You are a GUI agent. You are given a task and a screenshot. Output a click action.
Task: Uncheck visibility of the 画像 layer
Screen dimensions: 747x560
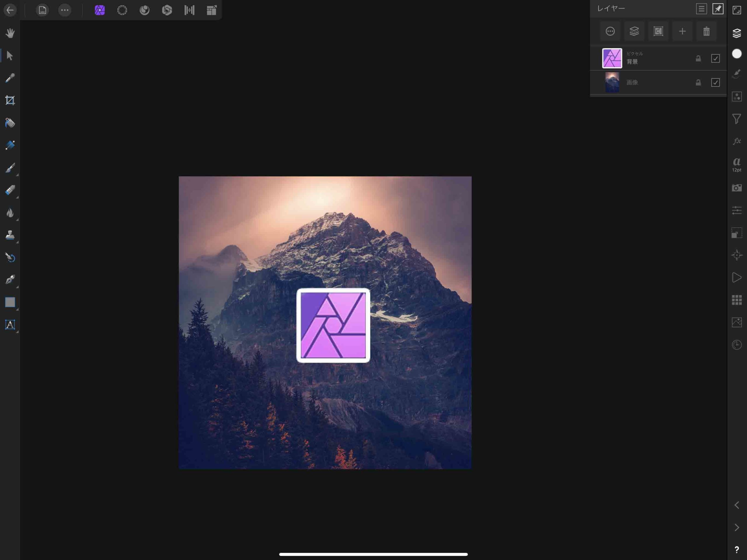pyautogui.click(x=715, y=82)
